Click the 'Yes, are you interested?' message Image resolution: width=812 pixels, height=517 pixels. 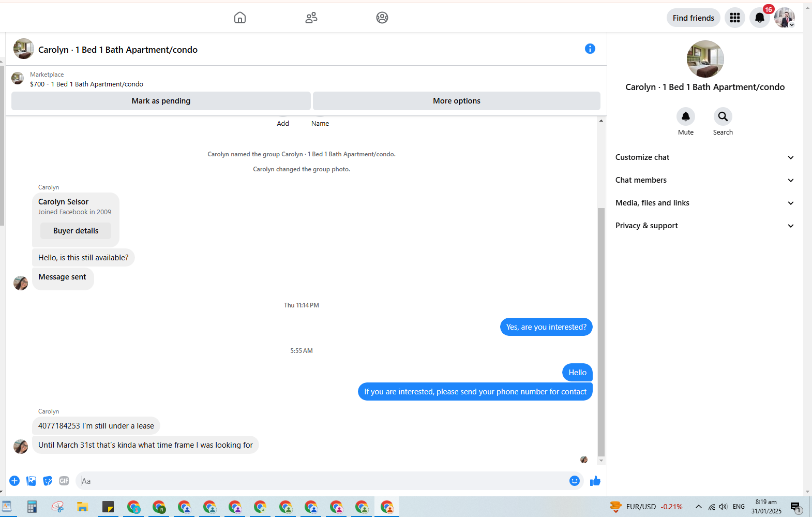(x=546, y=327)
